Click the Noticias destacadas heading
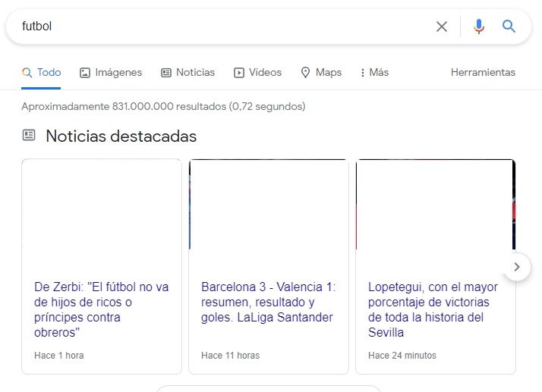Viewport: 542px width, 392px height. pyautogui.click(x=121, y=136)
